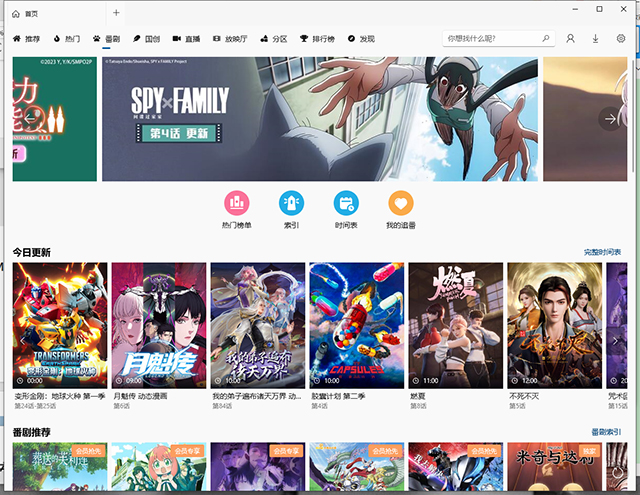Screen dimensions: 640x495
Task: Open the 月魁传 poster
Action: (x=159, y=325)
